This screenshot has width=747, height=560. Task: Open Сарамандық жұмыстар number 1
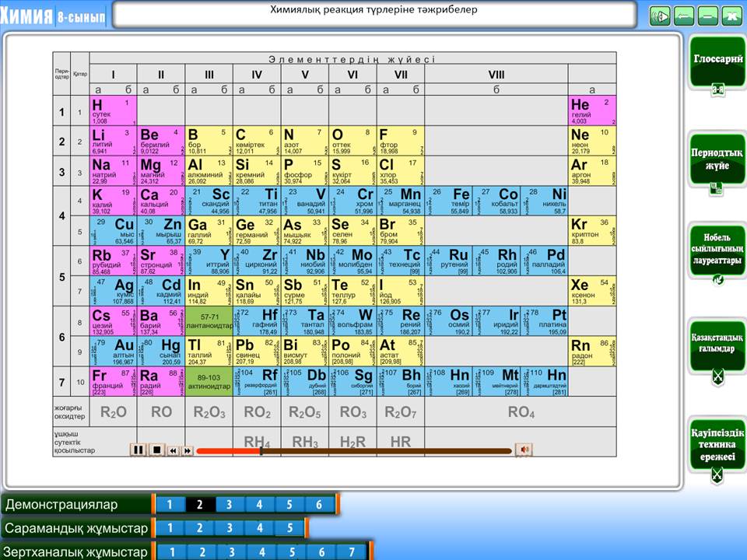click(170, 528)
